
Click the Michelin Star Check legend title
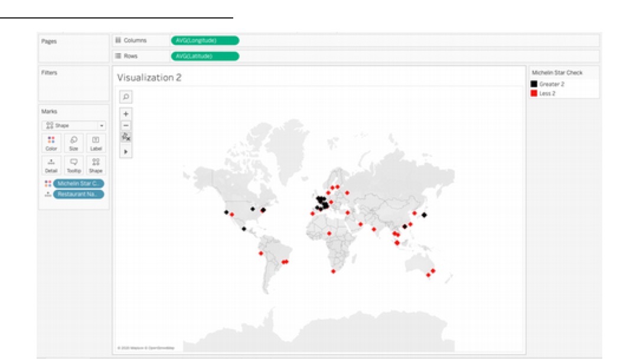(557, 73)
